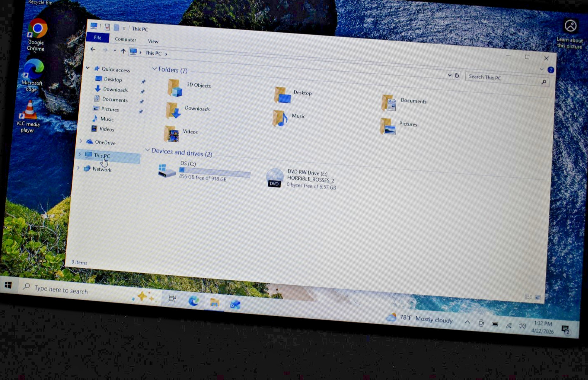Click the OS (C:) storage usage bar
The image size is (588, 380).
(x=215, y=172)
